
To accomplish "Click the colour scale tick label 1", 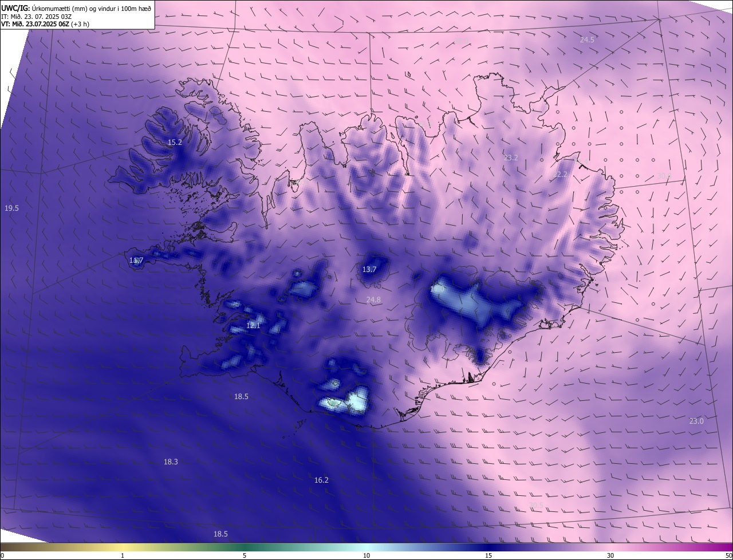I will click(x=123, y=556).
